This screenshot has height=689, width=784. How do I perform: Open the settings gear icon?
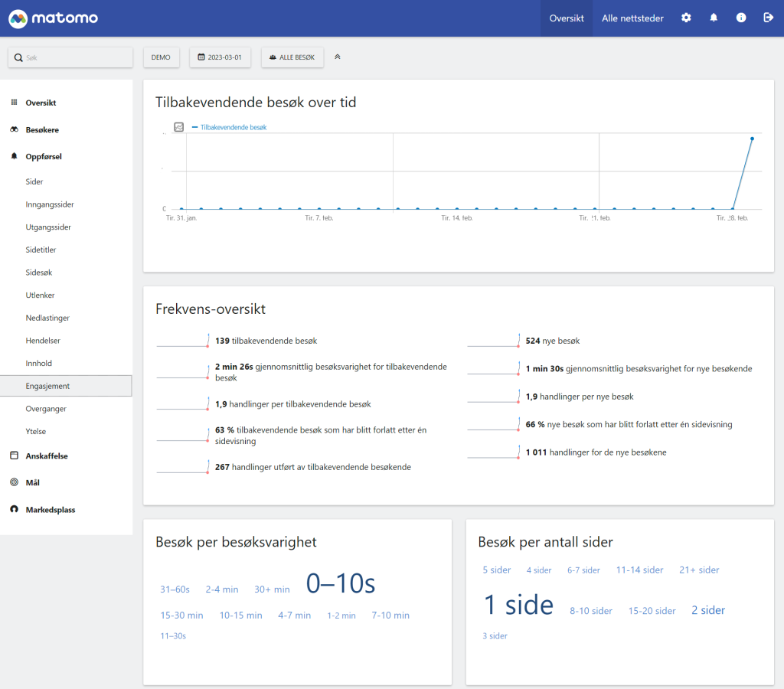[x=686, y=18]
